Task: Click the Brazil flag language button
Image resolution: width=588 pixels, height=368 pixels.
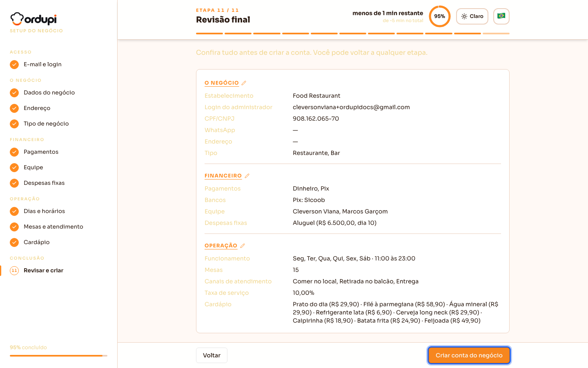Action: 501,16
